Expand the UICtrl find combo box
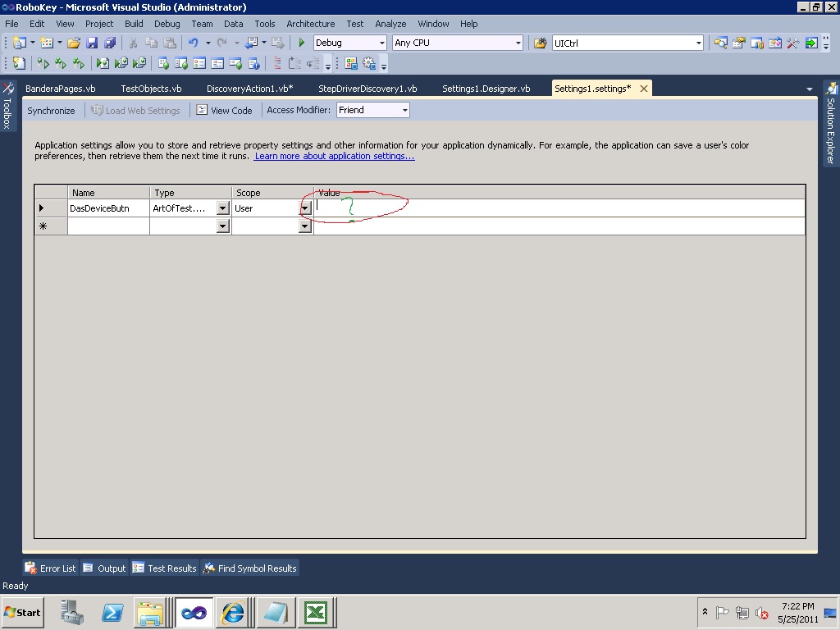 tap(699, 43)
